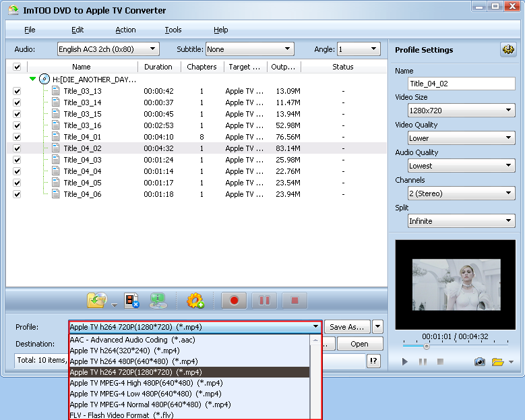Stop the preview player
The width and height of the screenshot is (525, 420).
(440, 362)
